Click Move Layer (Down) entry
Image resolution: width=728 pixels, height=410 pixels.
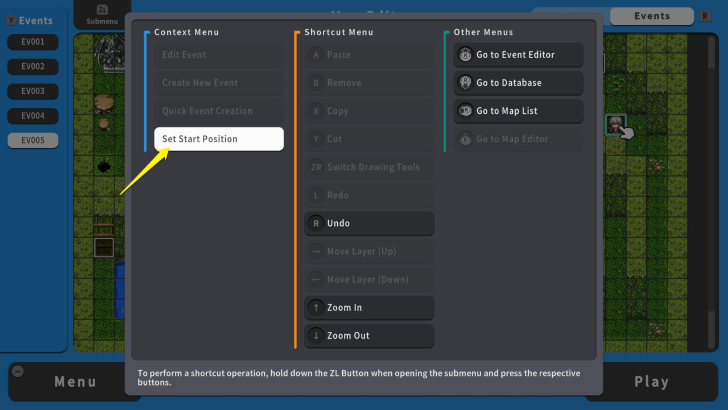(369, 280)
